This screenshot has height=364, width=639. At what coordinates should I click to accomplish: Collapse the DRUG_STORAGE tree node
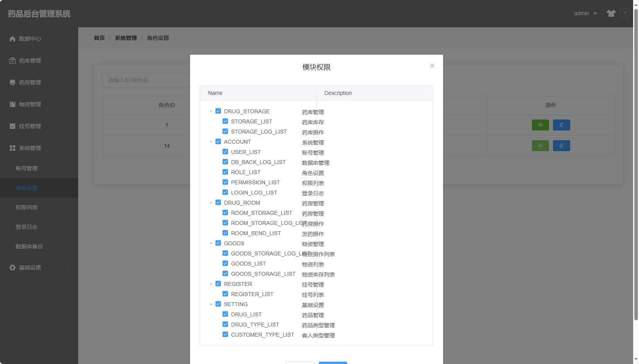pyautogui.click(x=211, y=111)
